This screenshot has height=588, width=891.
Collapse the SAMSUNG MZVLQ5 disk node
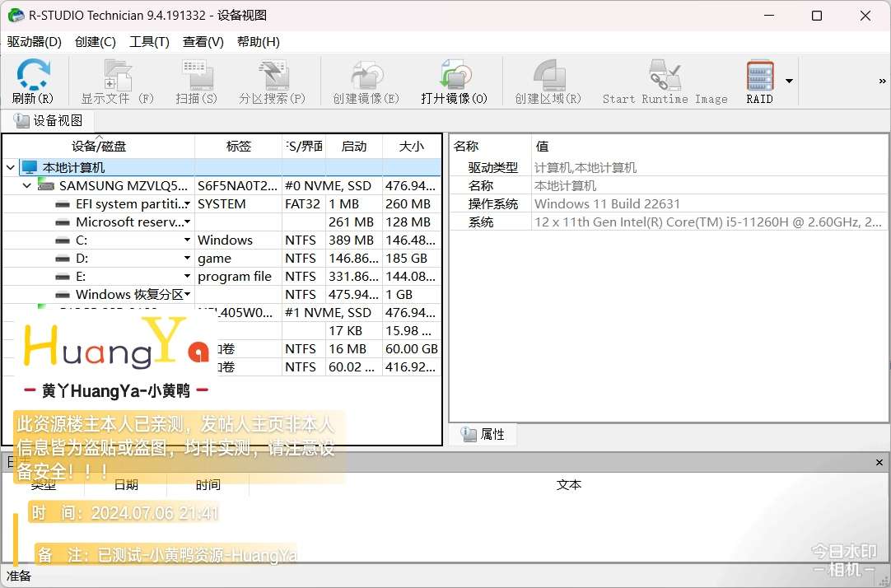(x=26, y=186)
